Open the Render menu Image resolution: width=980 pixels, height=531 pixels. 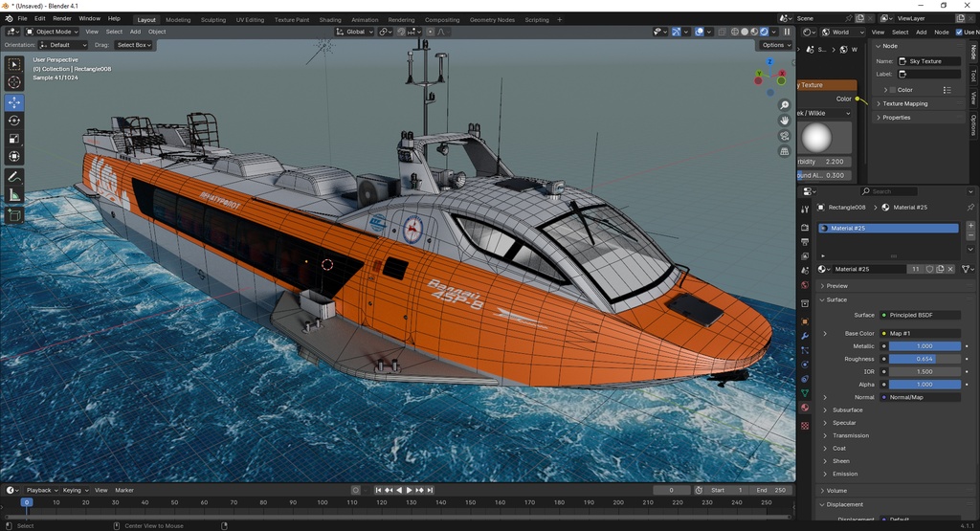pyautogui.click(x=62, y=19)
